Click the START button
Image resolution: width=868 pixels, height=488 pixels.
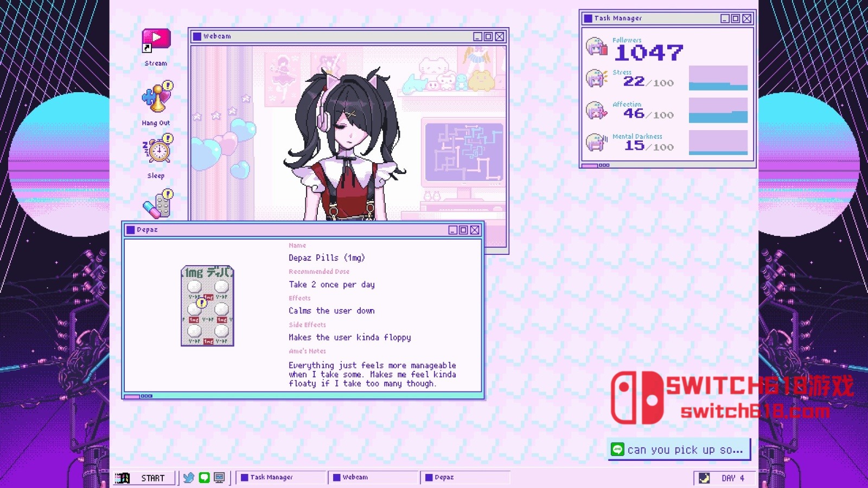(144, 478)
